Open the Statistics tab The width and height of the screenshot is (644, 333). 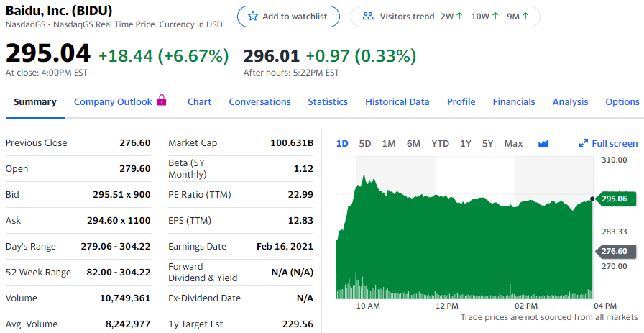point(328,101)
